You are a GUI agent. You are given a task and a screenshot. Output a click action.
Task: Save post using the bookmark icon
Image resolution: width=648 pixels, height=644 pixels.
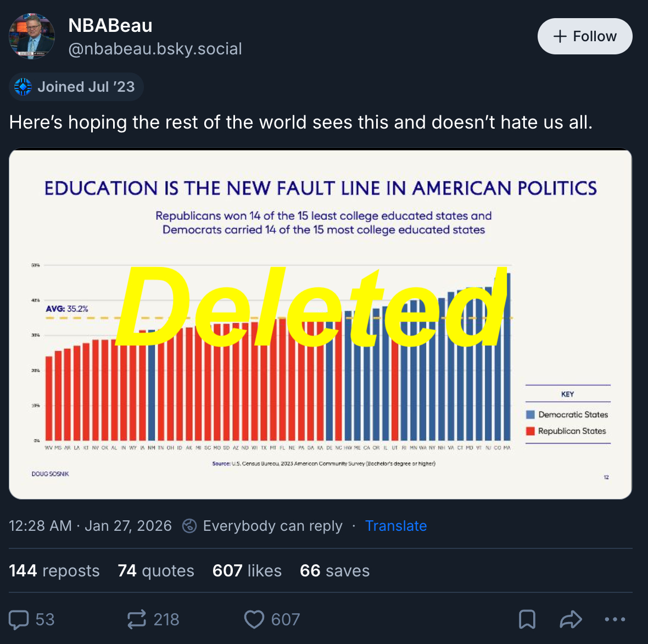[x=527, y=619]
